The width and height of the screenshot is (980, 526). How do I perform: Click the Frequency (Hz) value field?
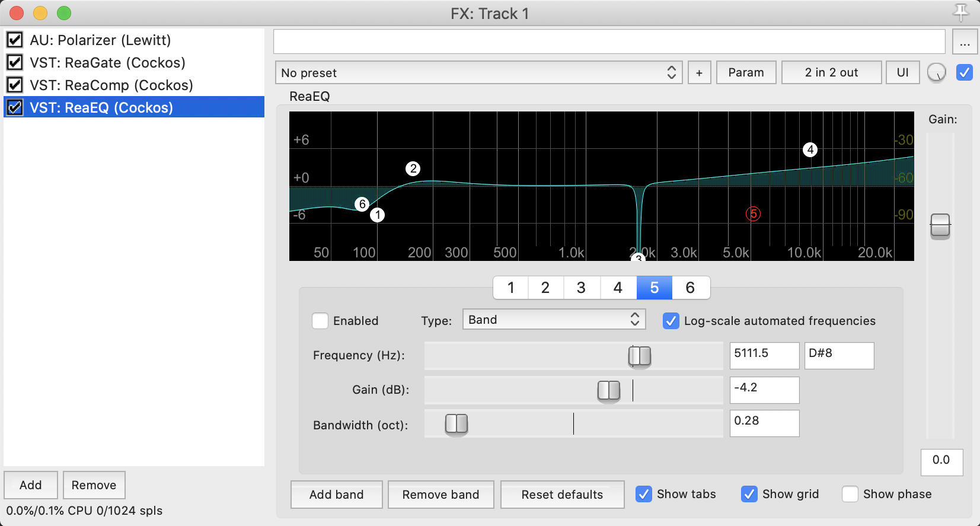[764, 355]
